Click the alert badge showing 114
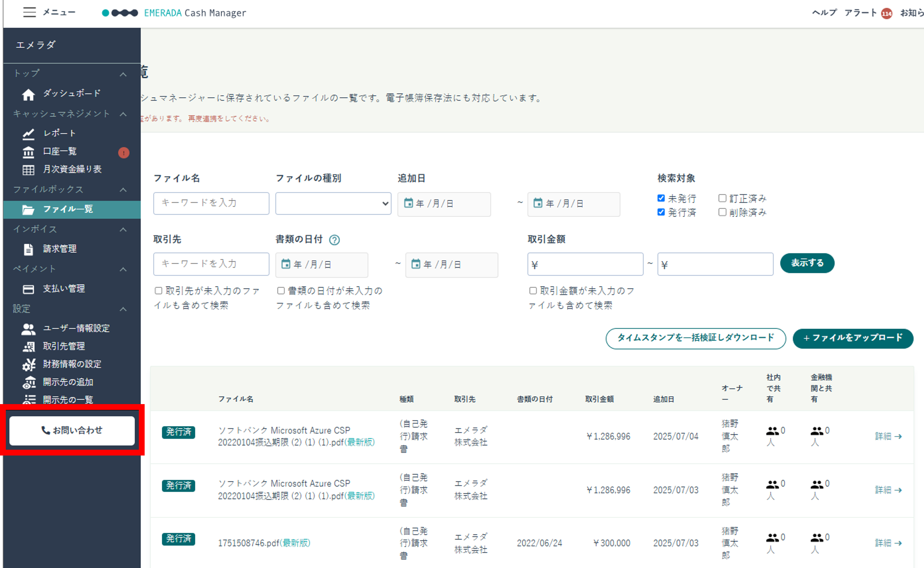 [x=886, y=14]
